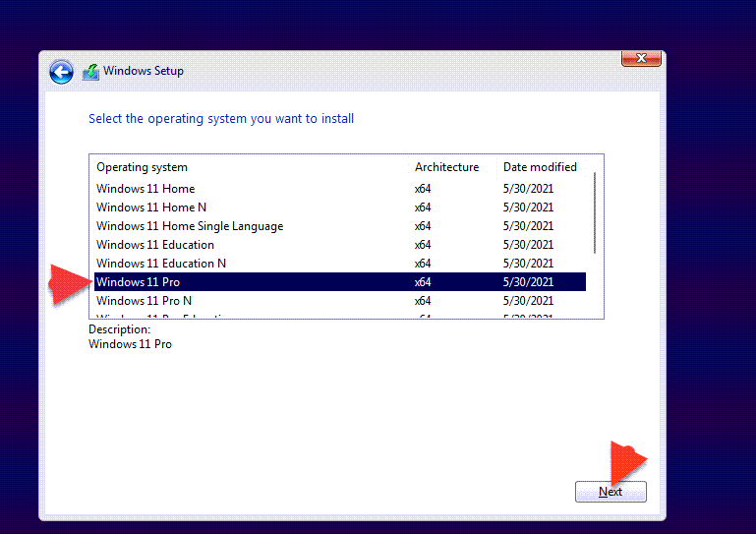Click the 5/30/2021 date for Windows 11 Home N
This screenshot has width=756, height=534.
pyautogui.click(x=528, y=208)
